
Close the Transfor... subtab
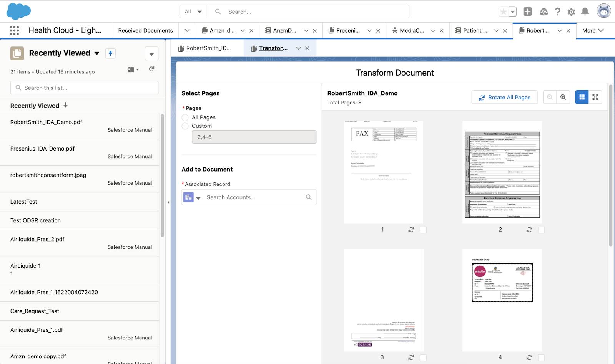307,48
